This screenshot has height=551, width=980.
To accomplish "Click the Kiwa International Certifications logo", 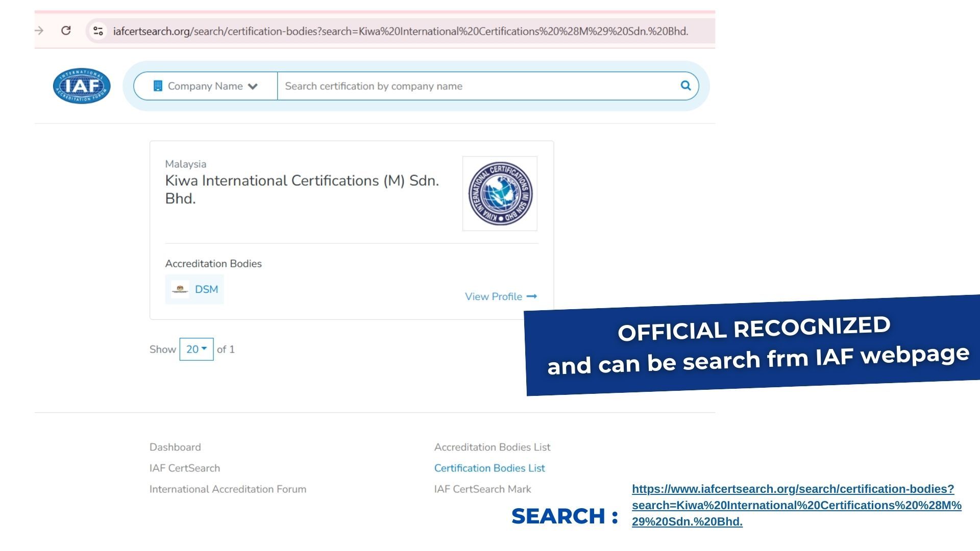I will [500, 193].
